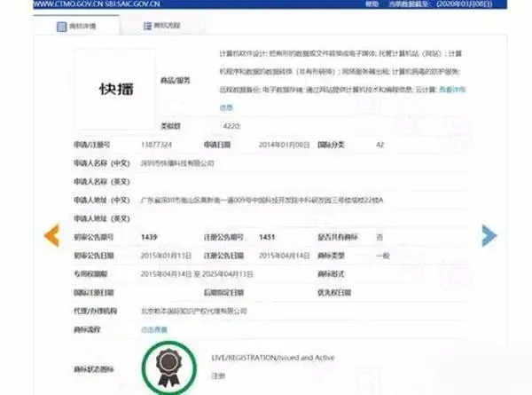Select the applicant Chinese address value
The width and height of the screenshot is (532, 395).
click(262, 201)
